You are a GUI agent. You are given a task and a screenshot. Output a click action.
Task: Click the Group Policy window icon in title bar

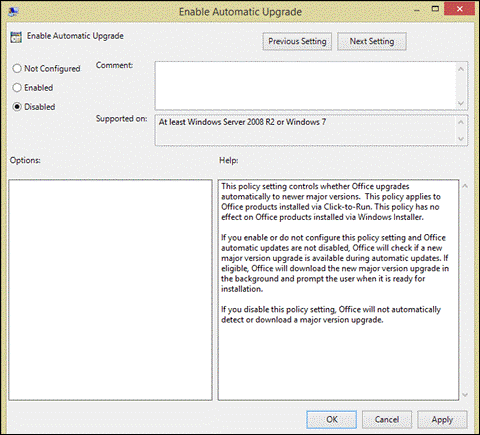pyautogui.click(x=13, y=11)
